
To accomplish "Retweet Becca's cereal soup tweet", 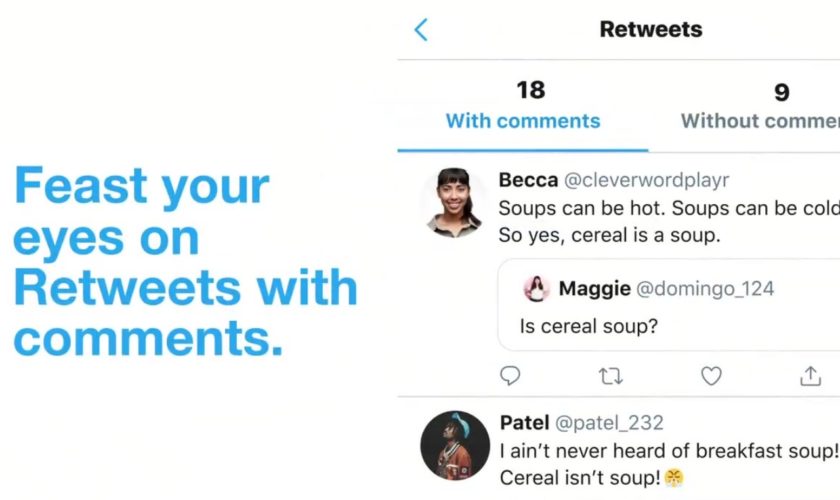I will click(x=610, y=376).
